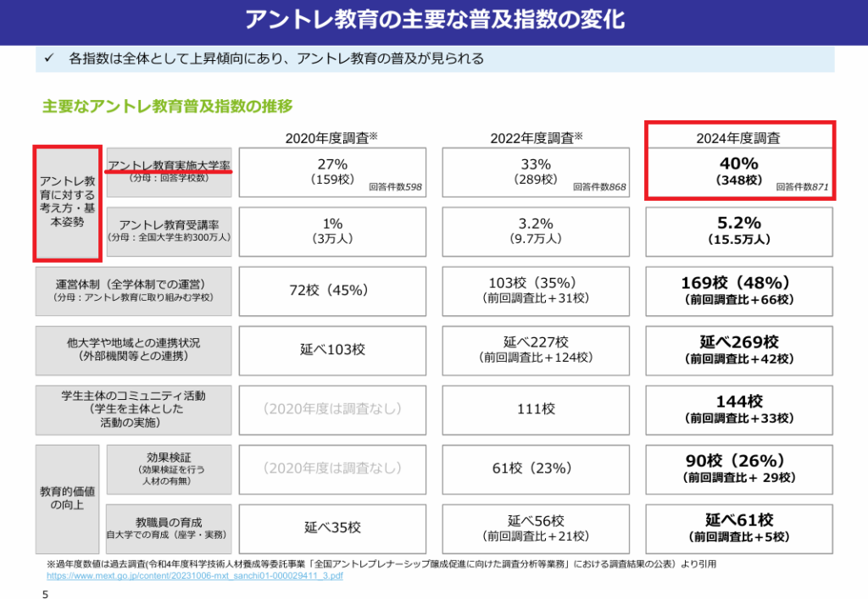
Task: Select the slide title アントレ教育の主要な普及指数の変化
Action: click(x=434, y=20)
